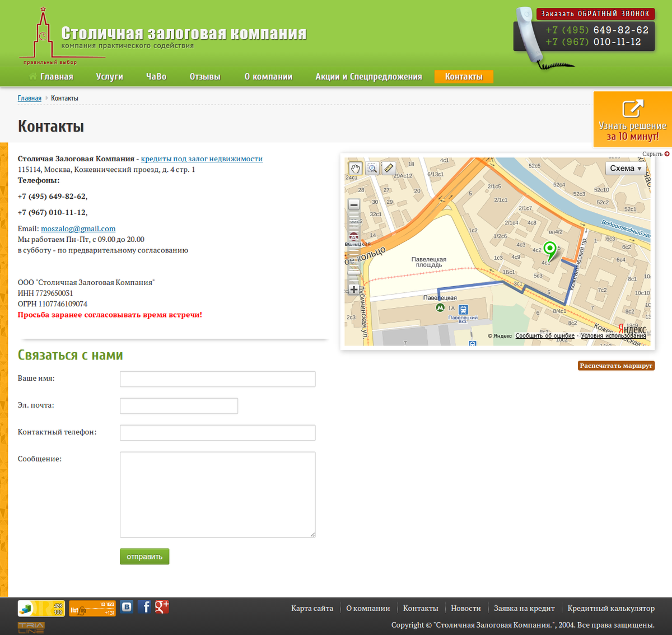Zoom in the map with plus button

click(x=354, y=290)
